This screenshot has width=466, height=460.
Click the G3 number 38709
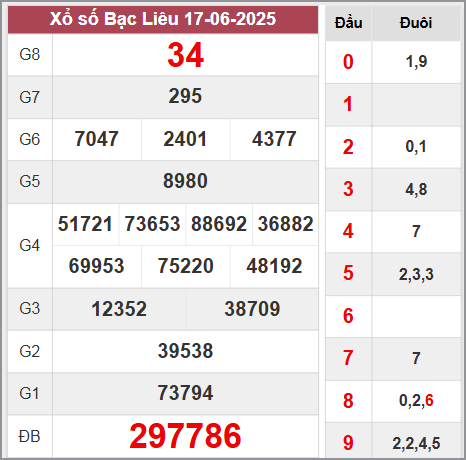252,309
